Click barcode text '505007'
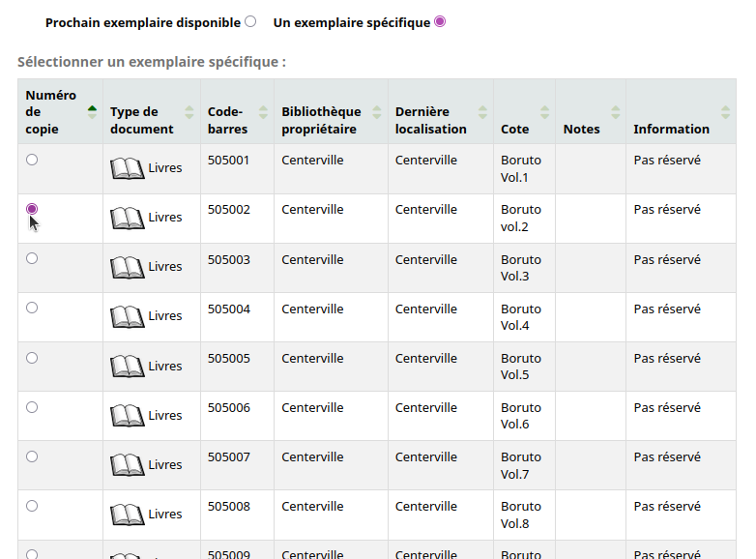This screenshot has height=559, width=756. click(x=228, y=456)
